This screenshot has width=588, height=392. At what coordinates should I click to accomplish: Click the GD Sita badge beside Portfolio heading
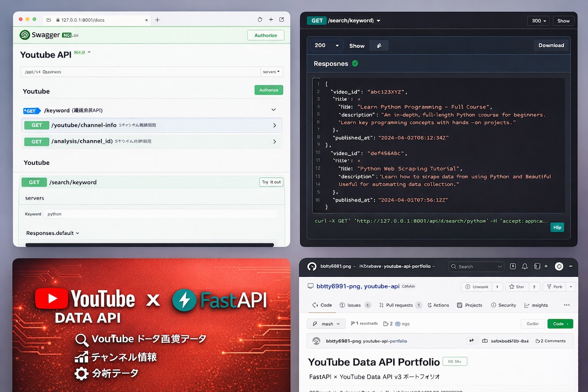pyautogui.click(x=455, y=361)
